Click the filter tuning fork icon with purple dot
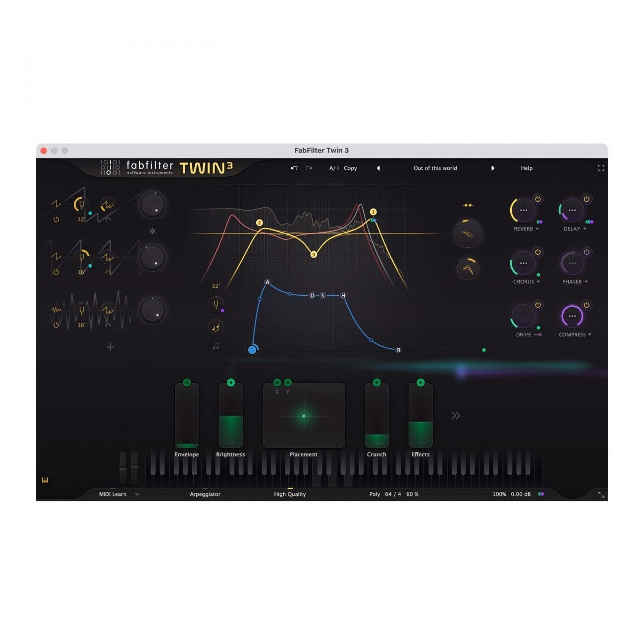This screenshot has height=644, width=644. point(216,305)
